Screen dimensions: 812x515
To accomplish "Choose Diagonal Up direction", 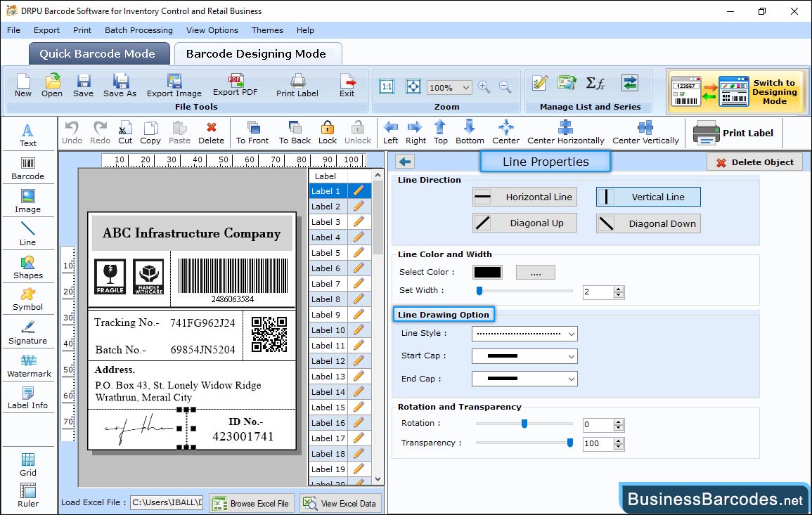I will 524,223.
